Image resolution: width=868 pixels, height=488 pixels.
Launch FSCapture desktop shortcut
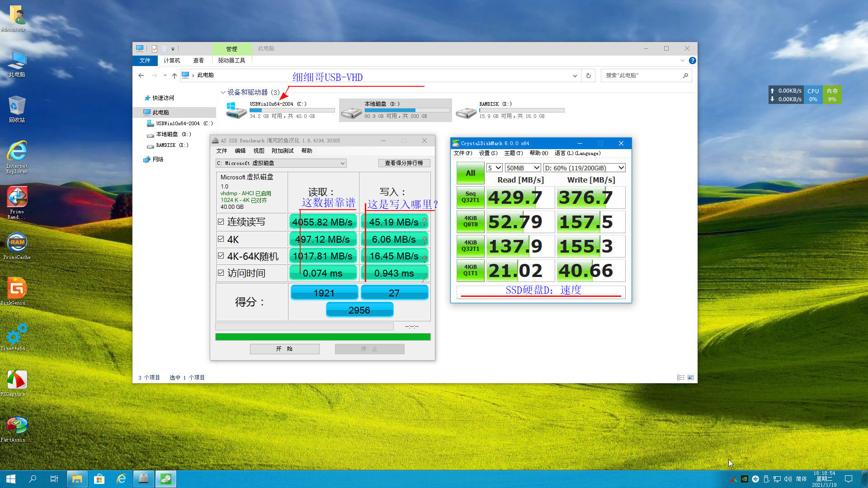(x=17, y=383)
